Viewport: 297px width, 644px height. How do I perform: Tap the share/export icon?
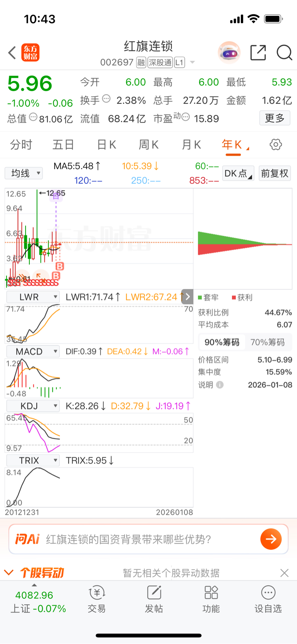click(x=258, y=53)
